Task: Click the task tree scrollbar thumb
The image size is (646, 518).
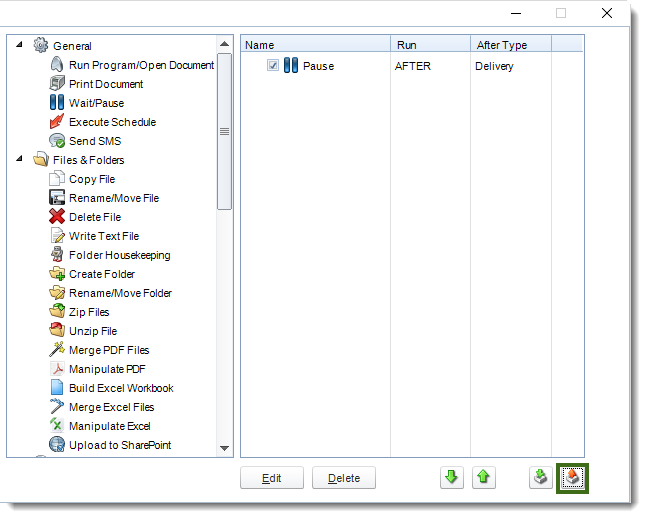Action: point(225,131)
